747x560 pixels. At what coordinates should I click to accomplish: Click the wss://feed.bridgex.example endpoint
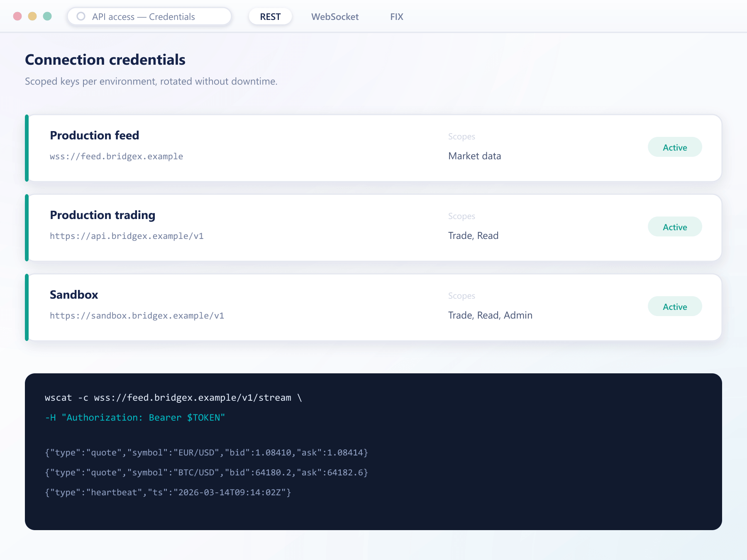(116, 156)
